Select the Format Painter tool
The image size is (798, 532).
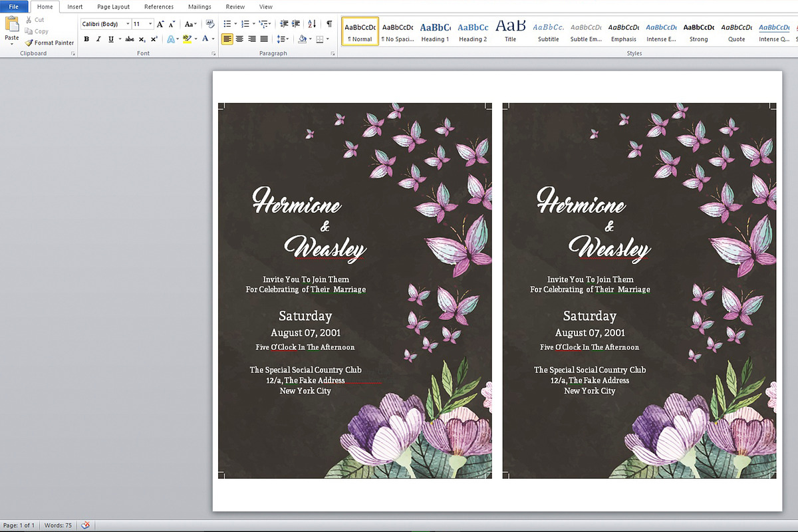click(x=50, y=43)
